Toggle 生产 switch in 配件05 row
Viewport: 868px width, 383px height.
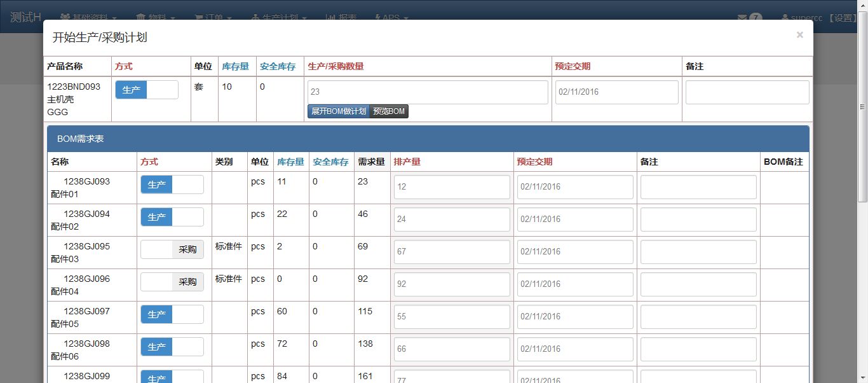(x=172, y=314)
